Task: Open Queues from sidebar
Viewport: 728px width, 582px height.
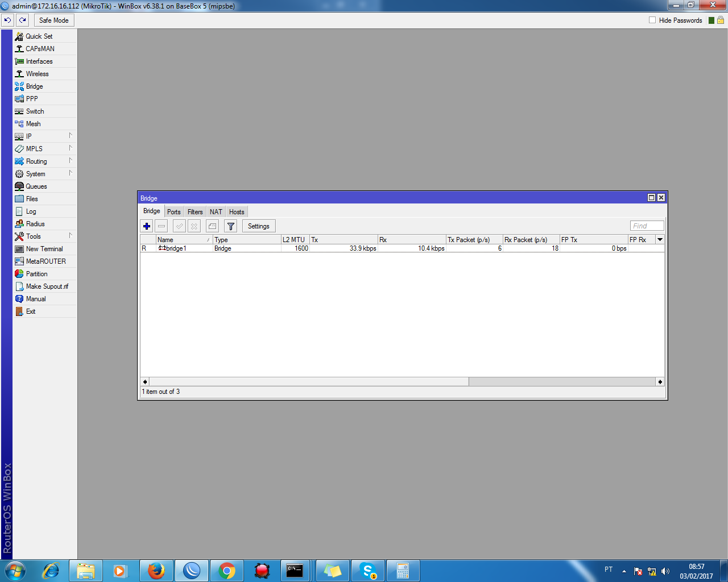Action: point(45,186)
